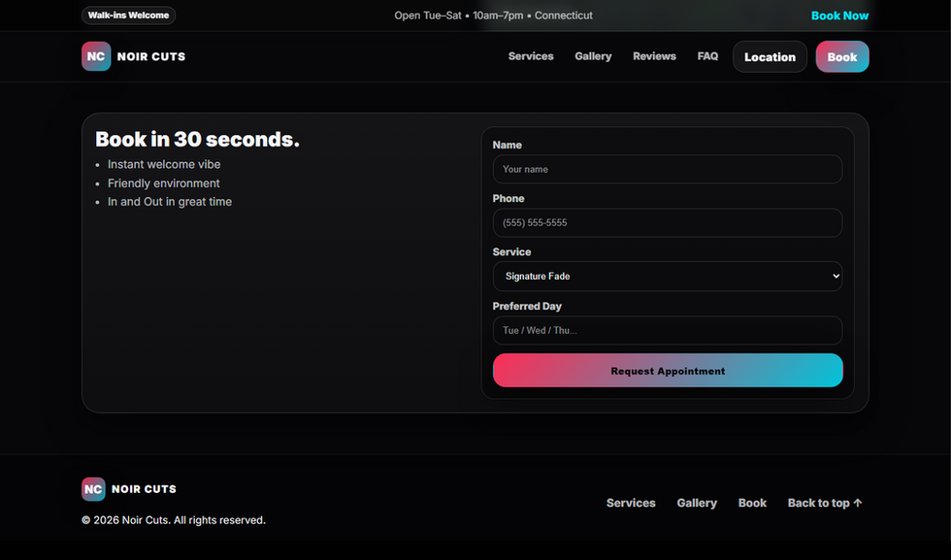The image size is (951, 560).
Task: Open the Gallery from the navigation bar
Action: pos(593,56)
